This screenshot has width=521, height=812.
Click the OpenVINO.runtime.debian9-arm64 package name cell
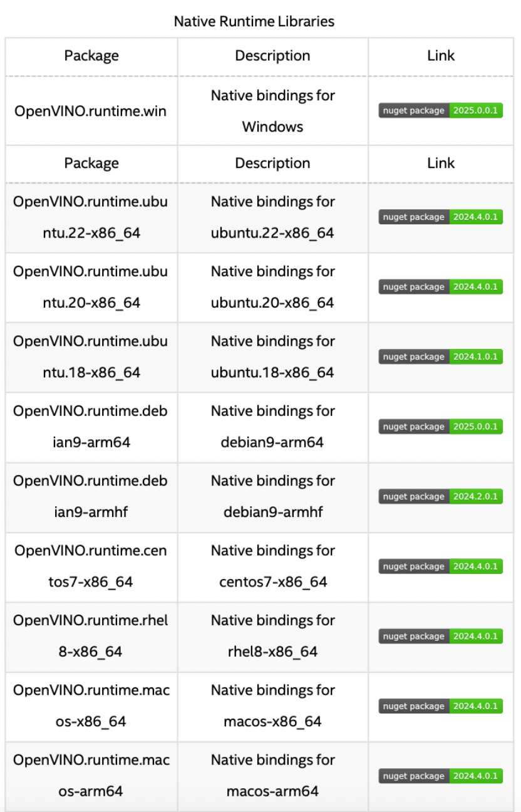click(91, 427)
